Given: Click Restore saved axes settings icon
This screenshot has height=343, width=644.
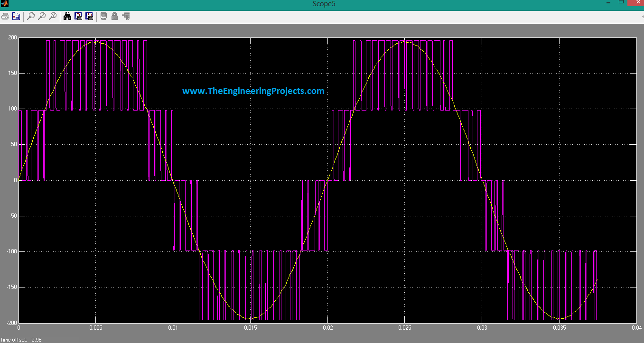Looking at the screenshot, I should [89, 16].
